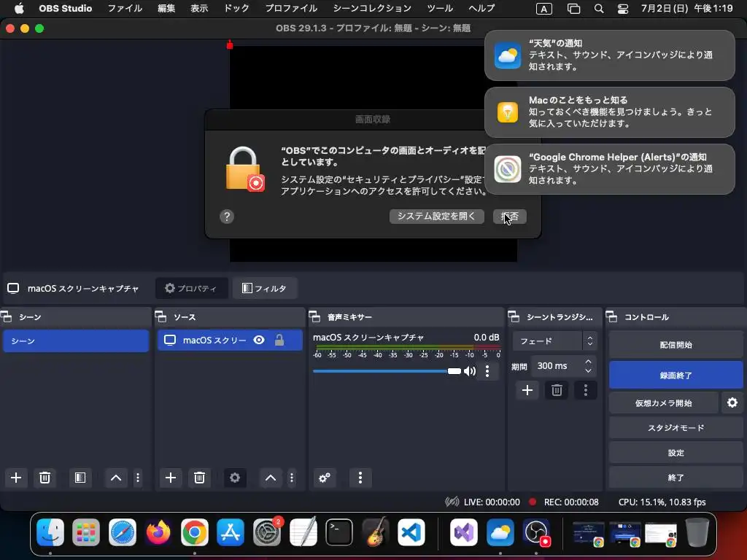Mute macOS screen capture audio speaker icon

point(470,371)
